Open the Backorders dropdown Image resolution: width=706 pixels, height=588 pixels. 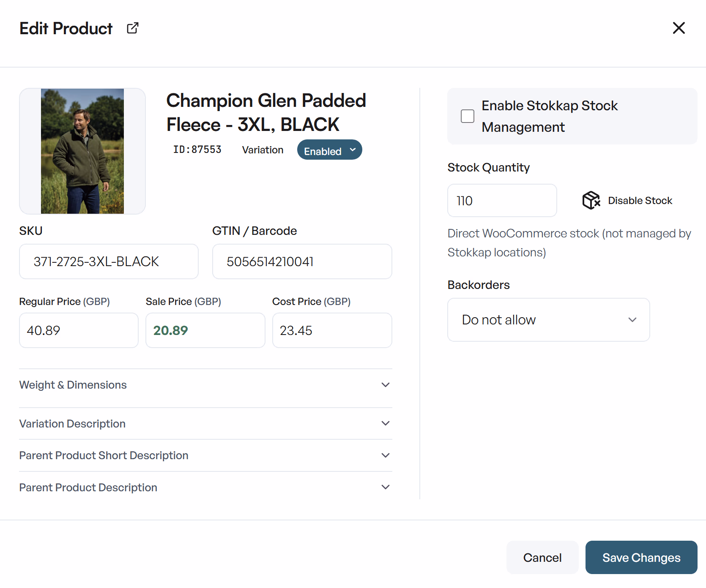[548, 320]
